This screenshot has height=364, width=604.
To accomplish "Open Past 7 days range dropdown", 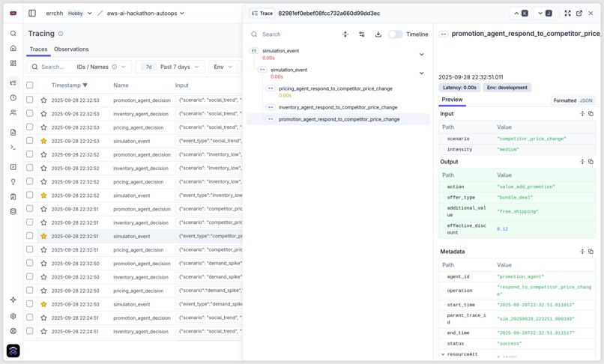I will (170, 67).
